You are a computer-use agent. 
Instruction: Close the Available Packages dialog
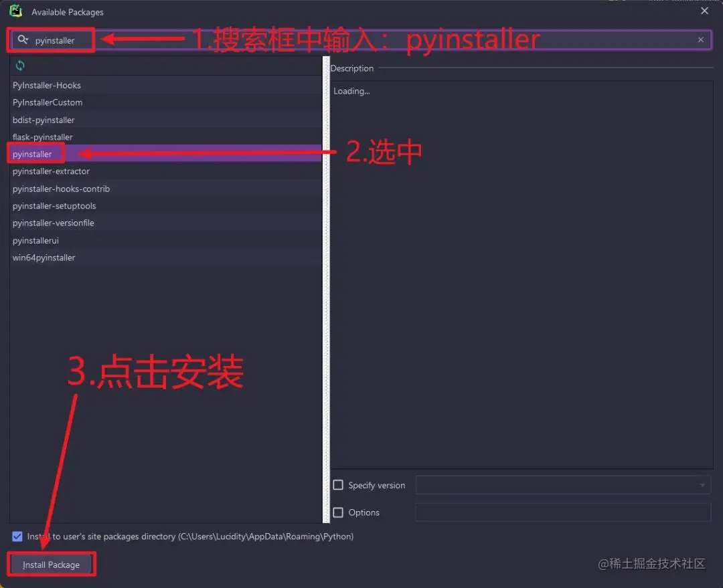(704, 11)
